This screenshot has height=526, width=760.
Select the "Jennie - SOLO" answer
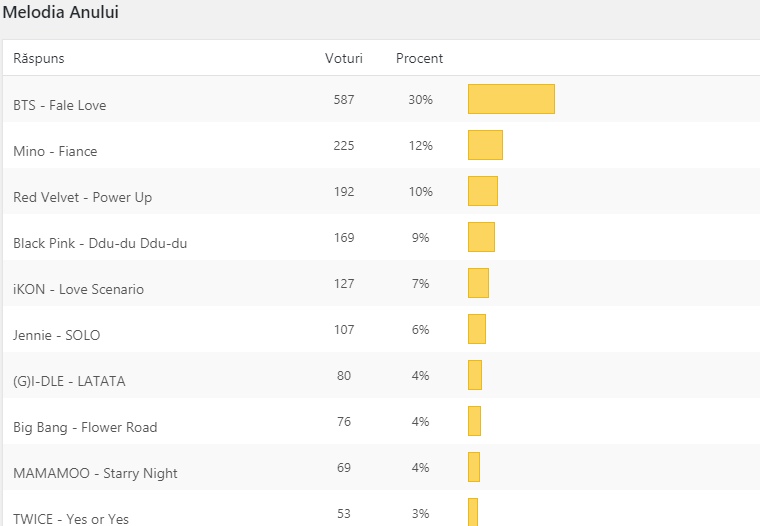[57, 335]
